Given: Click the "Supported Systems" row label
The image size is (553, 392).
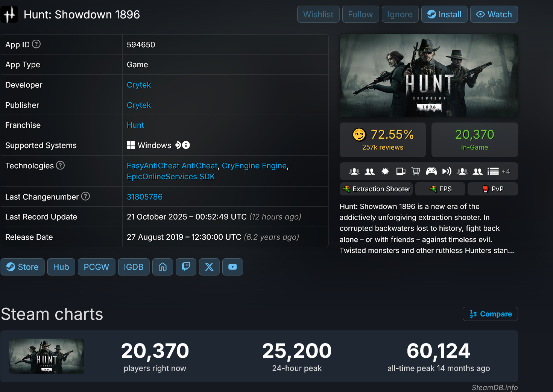Looking at the screenshot, I should (41, 145).
